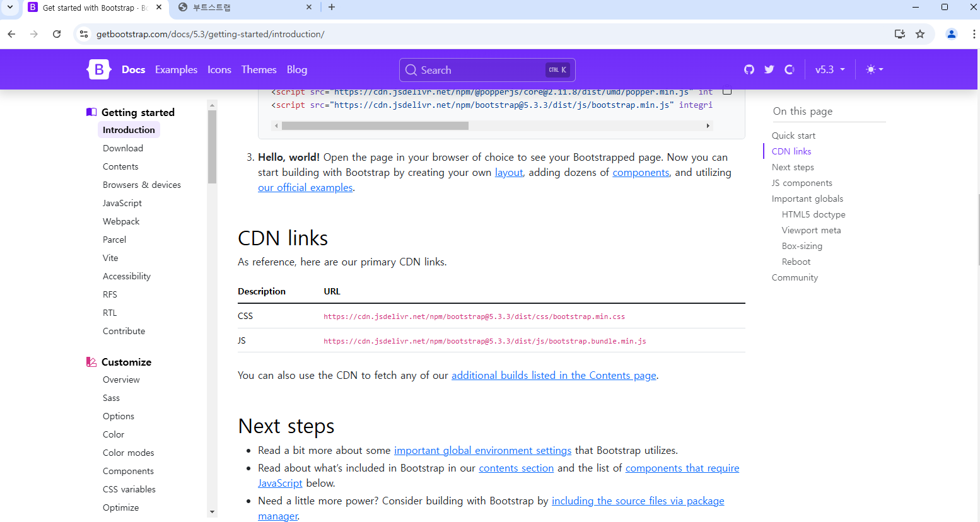
Task: Open Examples in the navbar
Action: pyautogui.click(x=176, y=69)
